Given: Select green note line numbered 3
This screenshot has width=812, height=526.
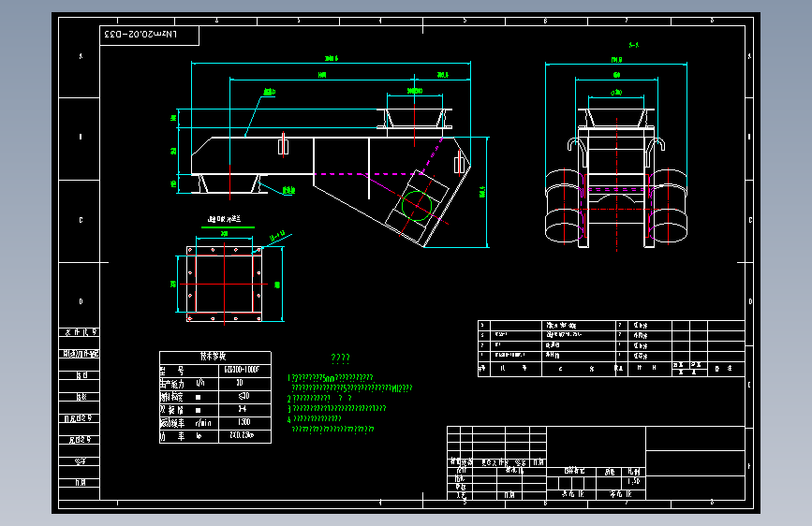Looking at the screenshot, I should 336,408.
